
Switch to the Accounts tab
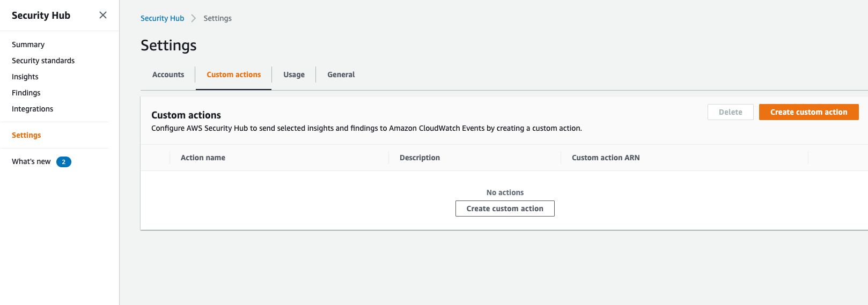[168, 75]
